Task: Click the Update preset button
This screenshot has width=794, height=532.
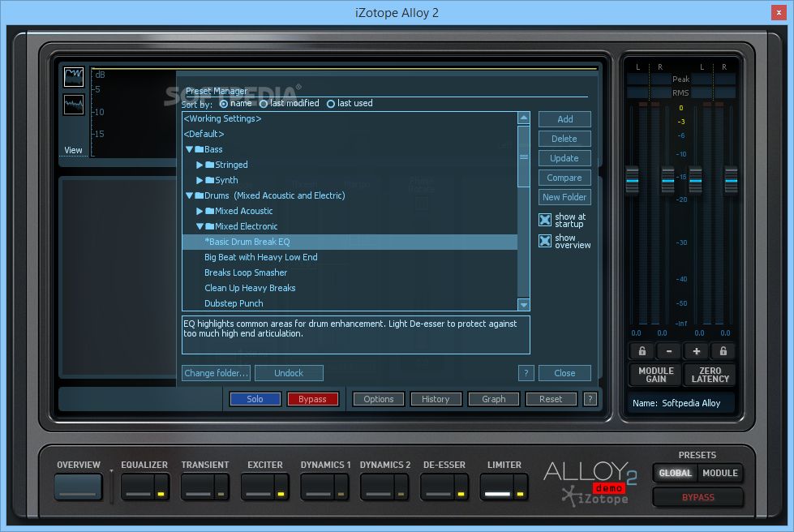Action: [564, 158]
